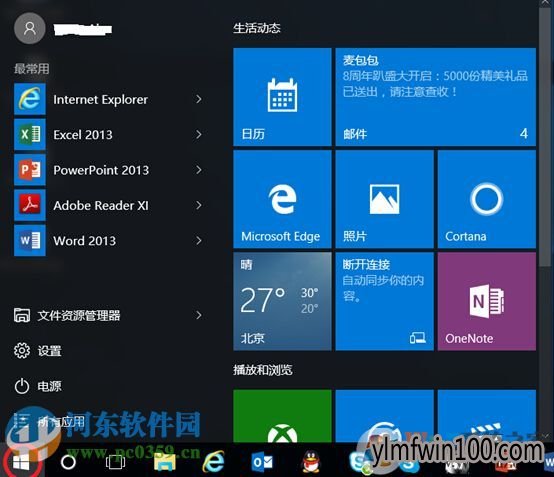
Task: Open the green Xbox tile
Action: 282,416
